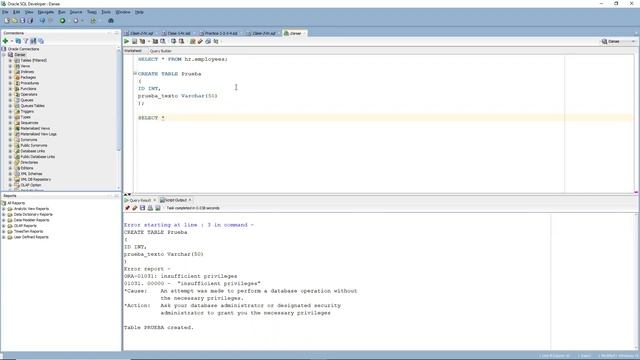Click the Save icon in main toolbar
Screen dimensions: 640x360
click(22, 20)
